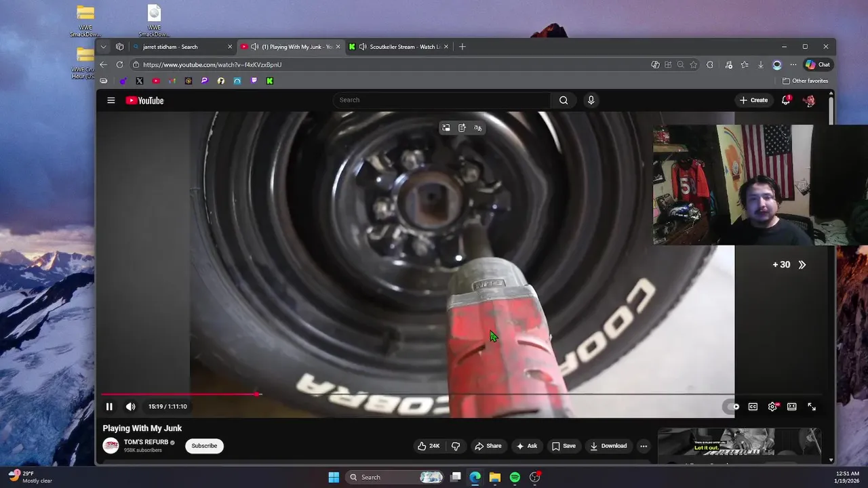The height and width of the screenshot is (488, 868).
Task: Open the media control music icon
Action: coord(728,64)
